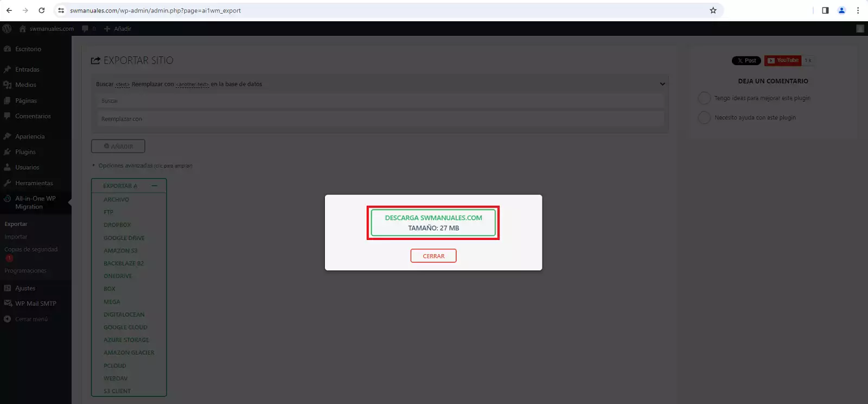This screenshot has height=404, width=868.
Task: Open site information icon in address bar
Action: tap(61, 10)
